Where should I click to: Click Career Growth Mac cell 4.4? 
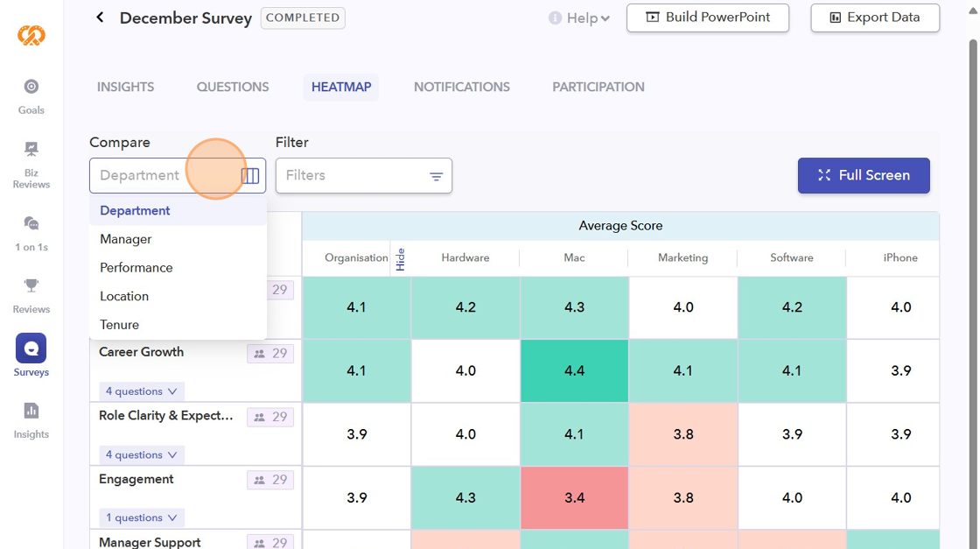[x=574, y=370]
